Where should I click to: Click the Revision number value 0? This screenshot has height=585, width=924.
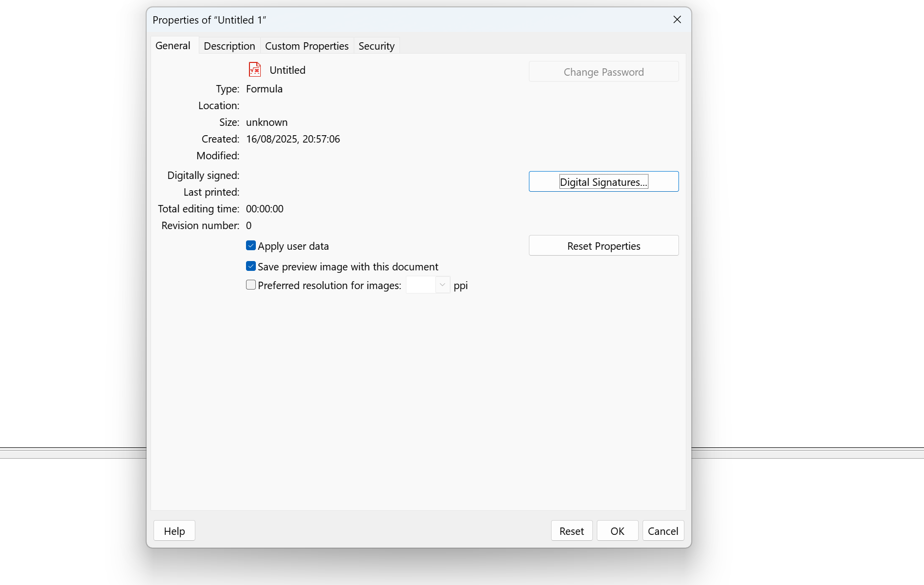[x=249, y=226]
